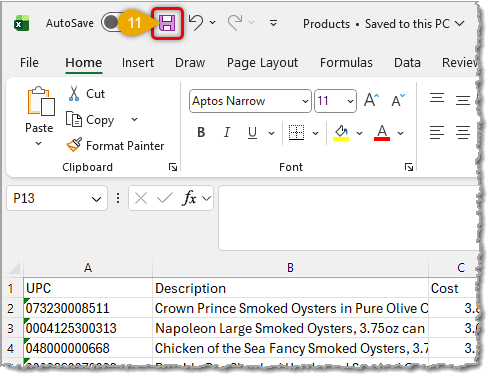Select the Napoleon Large Smoked Oysters cell

pos(290,328)
